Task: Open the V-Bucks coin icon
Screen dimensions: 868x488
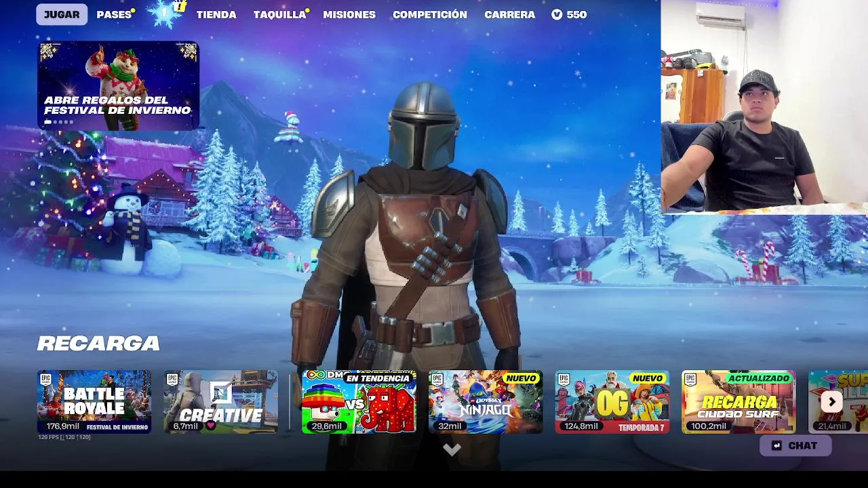Action: coord(557,14)
